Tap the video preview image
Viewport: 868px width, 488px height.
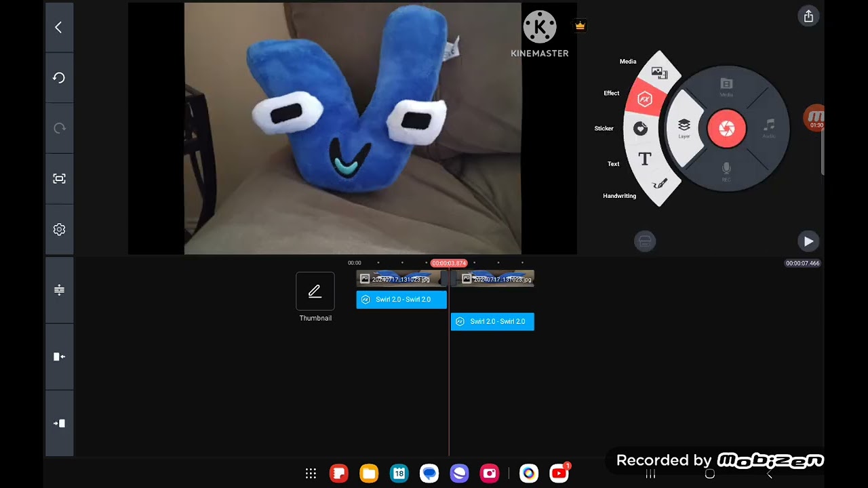[x=353, y=129]
